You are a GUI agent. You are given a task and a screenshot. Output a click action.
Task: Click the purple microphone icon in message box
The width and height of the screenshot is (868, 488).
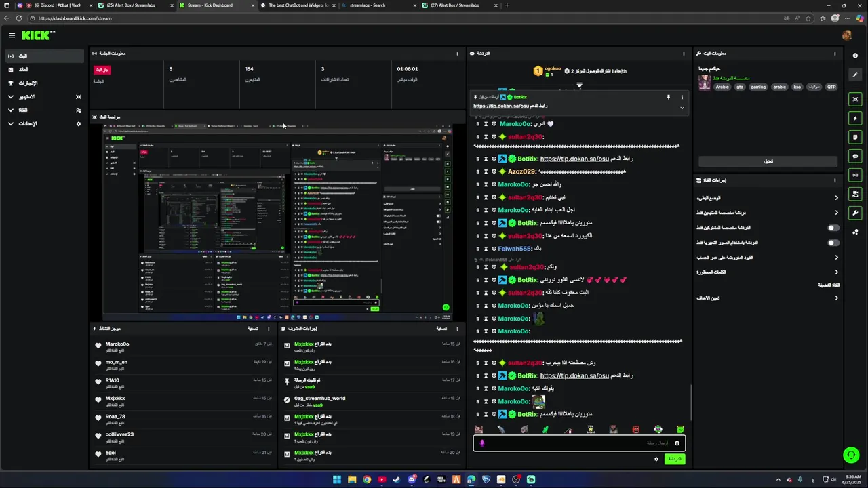click(482, 443)
